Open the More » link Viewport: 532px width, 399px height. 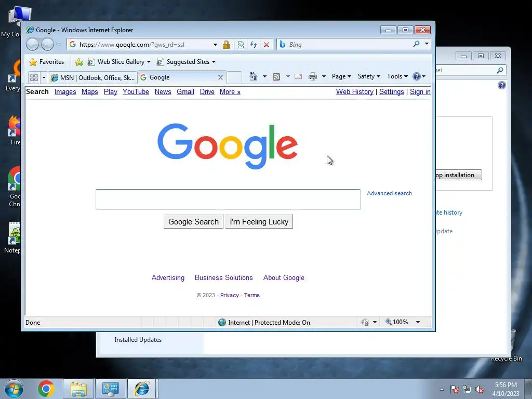230,91
